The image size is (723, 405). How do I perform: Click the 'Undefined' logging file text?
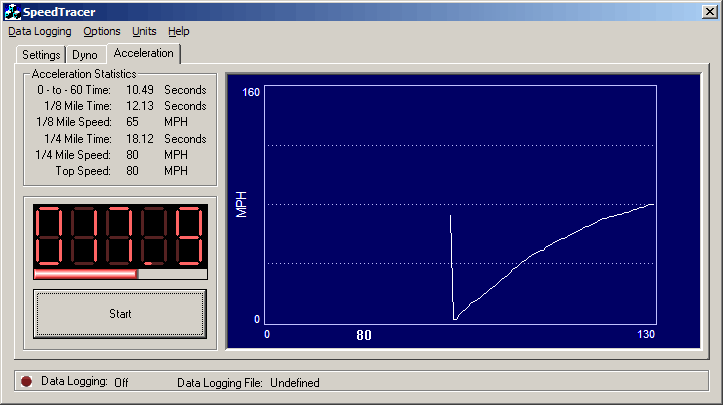pos(295,383)
